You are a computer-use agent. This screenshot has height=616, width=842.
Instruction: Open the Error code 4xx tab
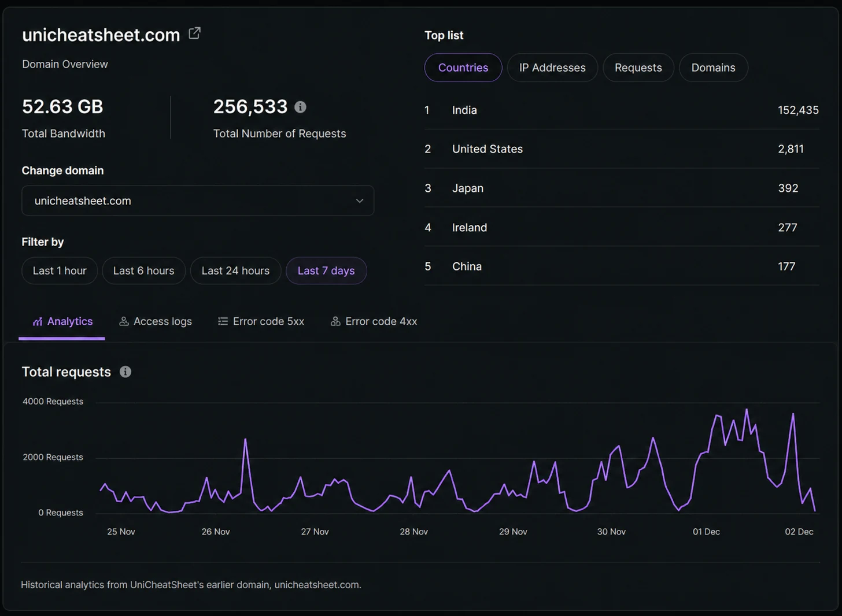click(374, 321)
